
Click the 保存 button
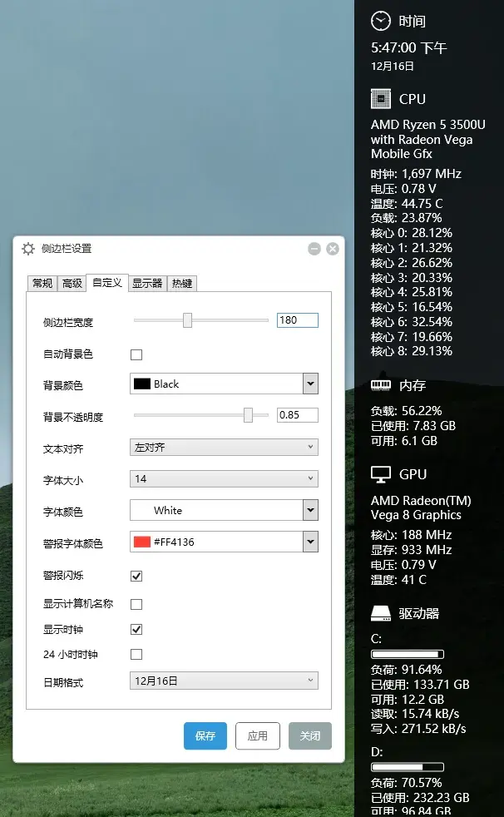[x=205, y=735]
